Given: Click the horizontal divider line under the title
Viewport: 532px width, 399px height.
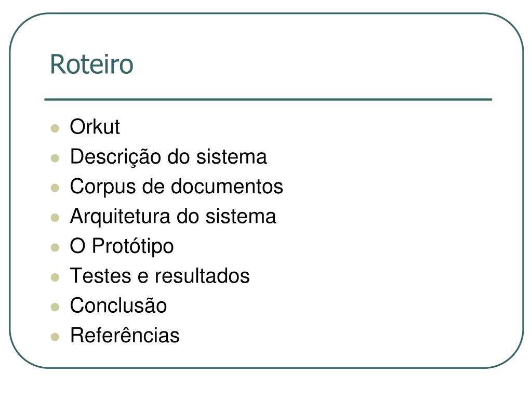Looking at the screenshot, I should [268, 99].
